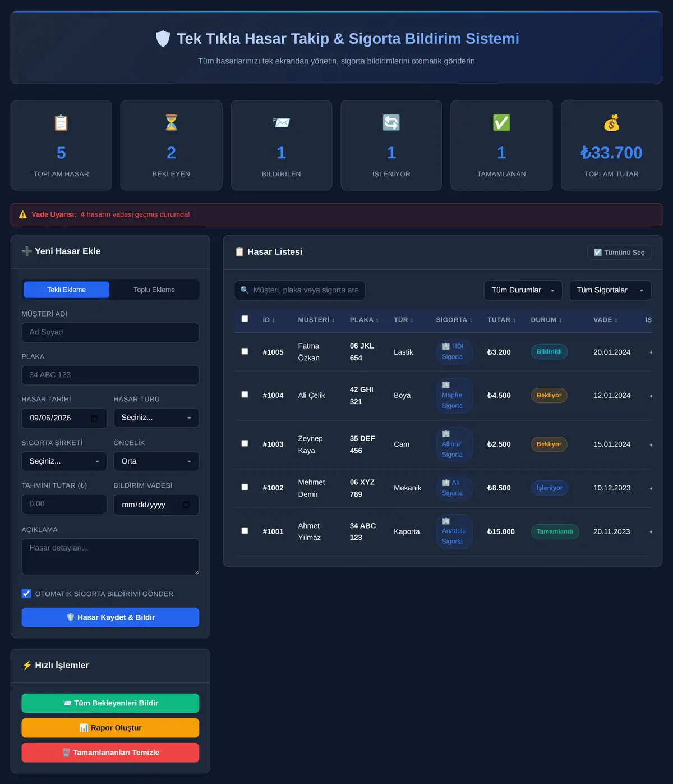Uncheck Otomatik Sigorta Bildirimi Gönder
This screenshot has width=673, height=784.
click(x=26, y=594)
